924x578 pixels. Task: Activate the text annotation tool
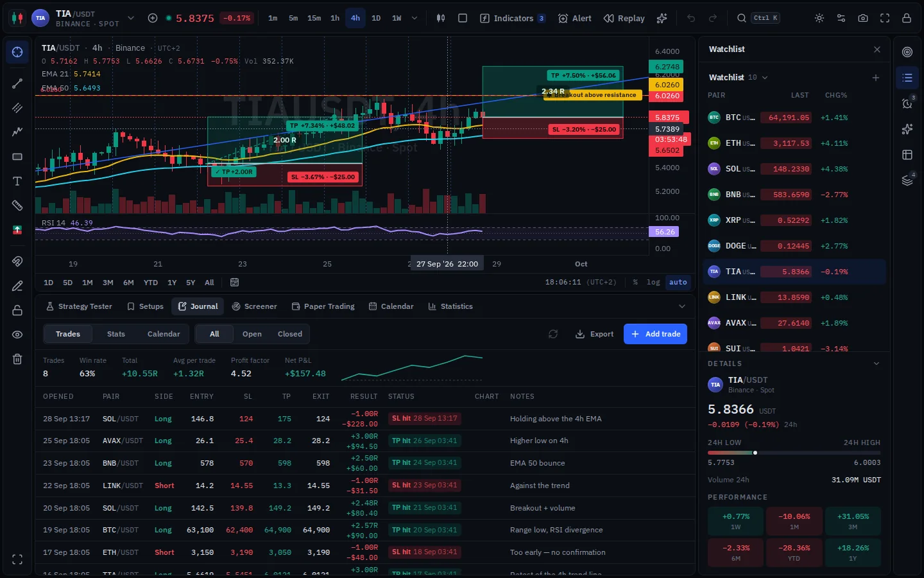[x=17, y=181]
